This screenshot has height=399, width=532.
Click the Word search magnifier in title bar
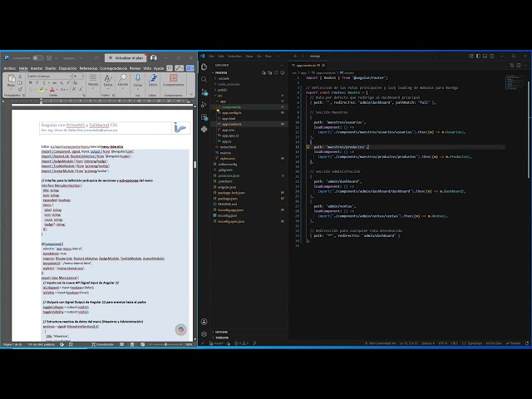96,58
